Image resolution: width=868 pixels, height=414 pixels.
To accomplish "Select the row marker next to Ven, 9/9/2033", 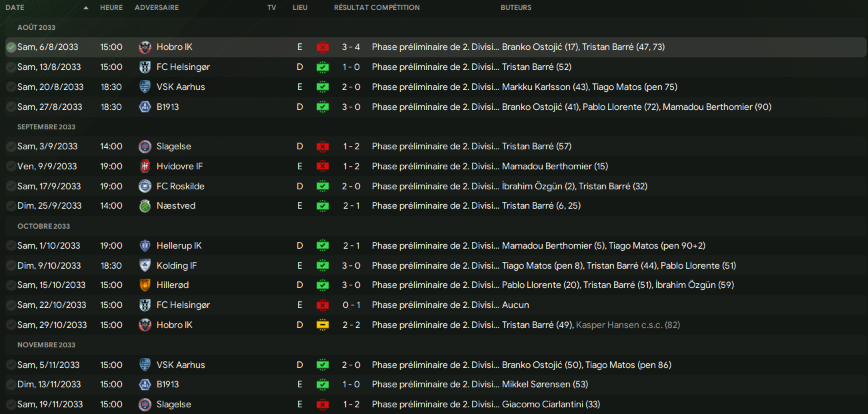I will (x=11, y=166).
